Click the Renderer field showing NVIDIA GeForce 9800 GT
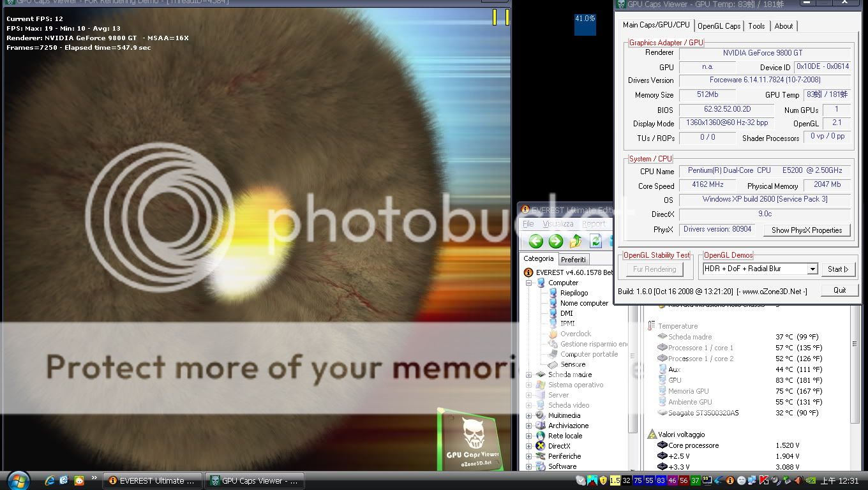The image size is (868, 490). click(765, 53)
